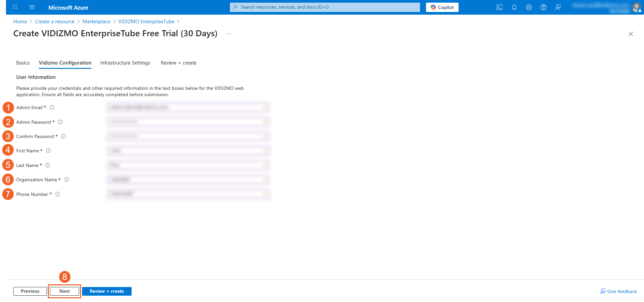Screen dimensions: 644x302
Task: Open the Review + create tab
Action: (178, 63)
